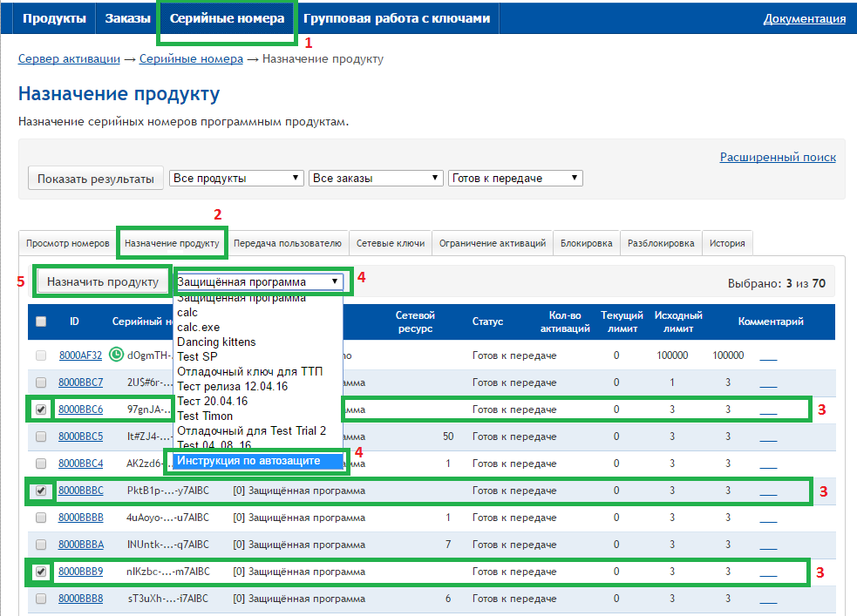
Task: Check the checkbox for row 8000BBC7
Action: coord(41,382)
